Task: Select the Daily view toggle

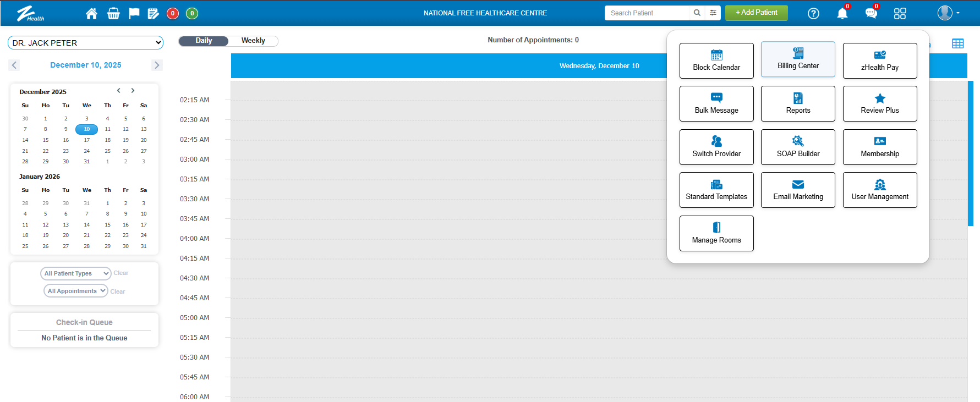Action: (204, 41)
